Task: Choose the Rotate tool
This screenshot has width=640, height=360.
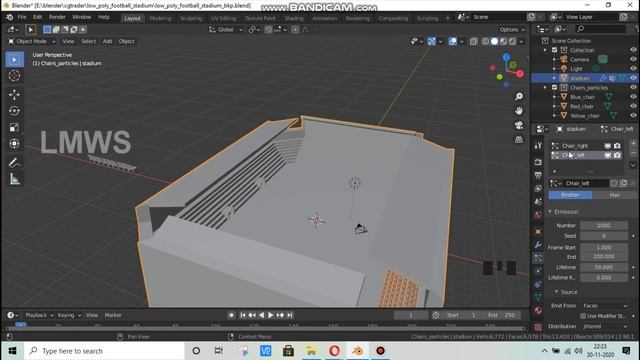Action: 14,111
